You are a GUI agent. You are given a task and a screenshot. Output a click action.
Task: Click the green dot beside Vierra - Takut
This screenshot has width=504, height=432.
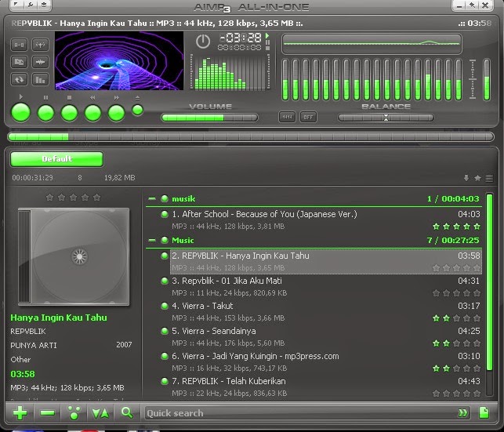tap(165, 306)
